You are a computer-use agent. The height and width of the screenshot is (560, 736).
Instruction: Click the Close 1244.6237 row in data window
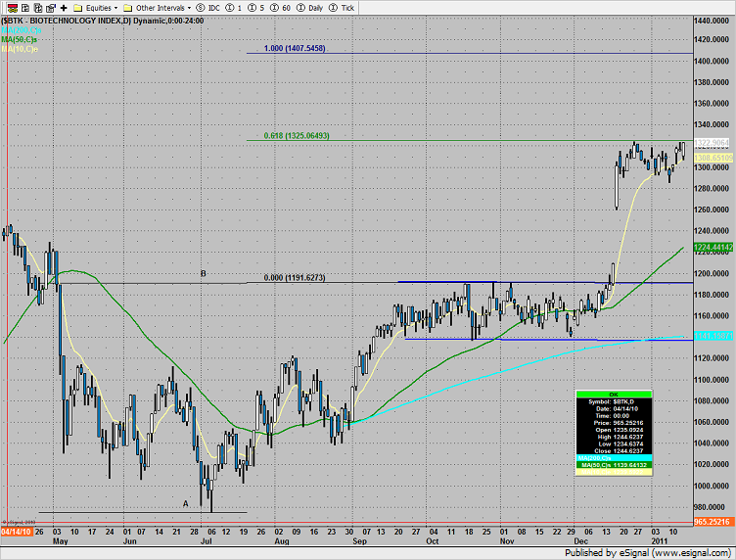pyautogui.click(x=614, y=451)
